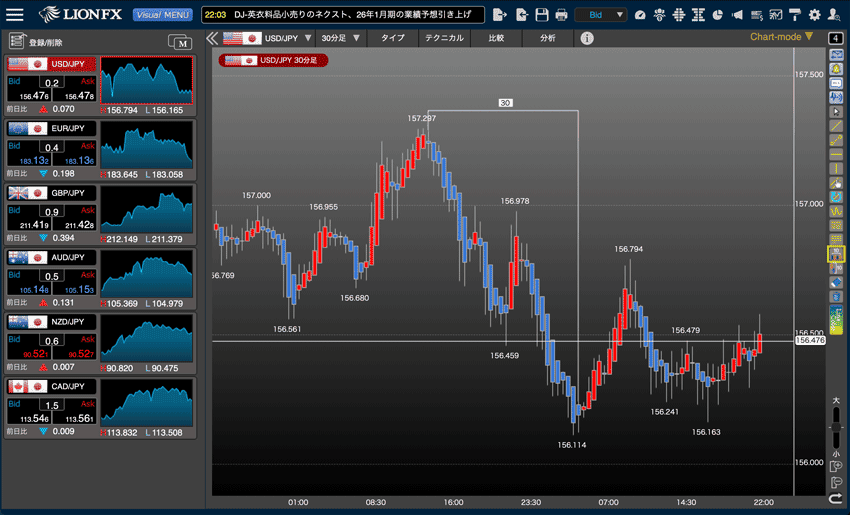850x515 pixels.
Task: Select the trash delete tool in right toolbar
Action: coord(836,296)
